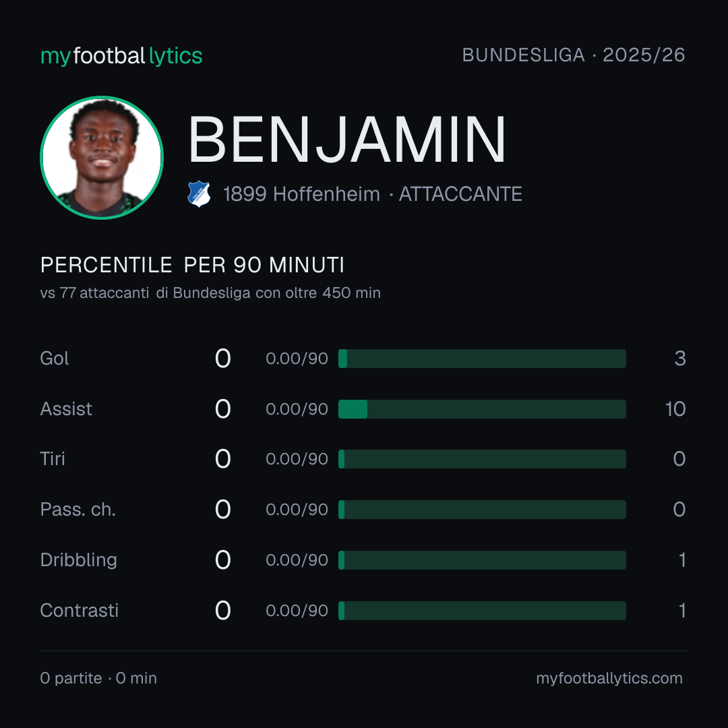Select the Dribbling percentile bar
Viewport: 728px width, 728px height.
(482, 560)
